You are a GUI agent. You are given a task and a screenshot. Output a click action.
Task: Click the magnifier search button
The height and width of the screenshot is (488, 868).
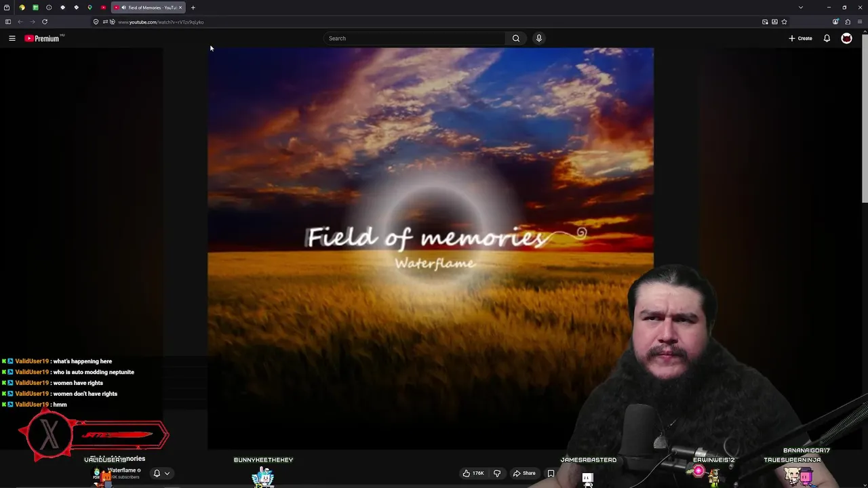(516, 39)
